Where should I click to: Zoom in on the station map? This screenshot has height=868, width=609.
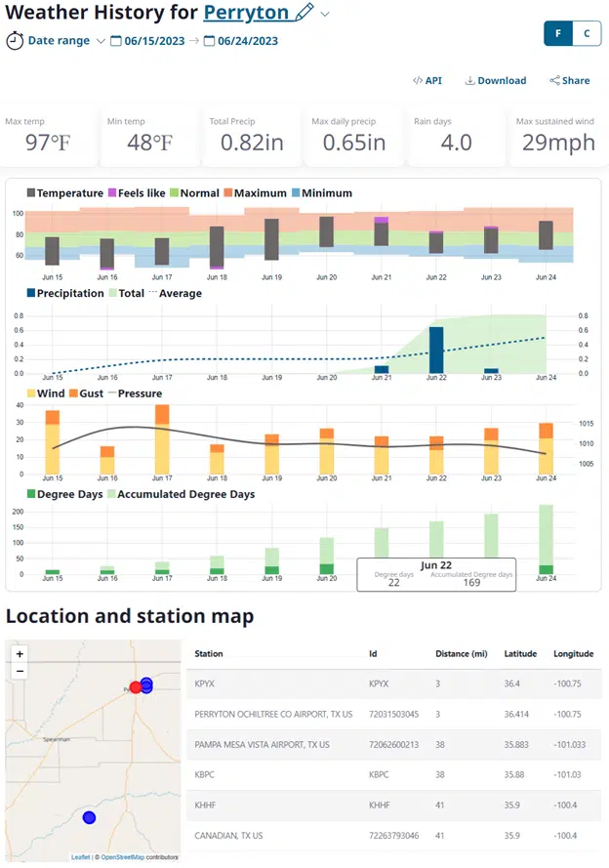[x=20, y=654]
